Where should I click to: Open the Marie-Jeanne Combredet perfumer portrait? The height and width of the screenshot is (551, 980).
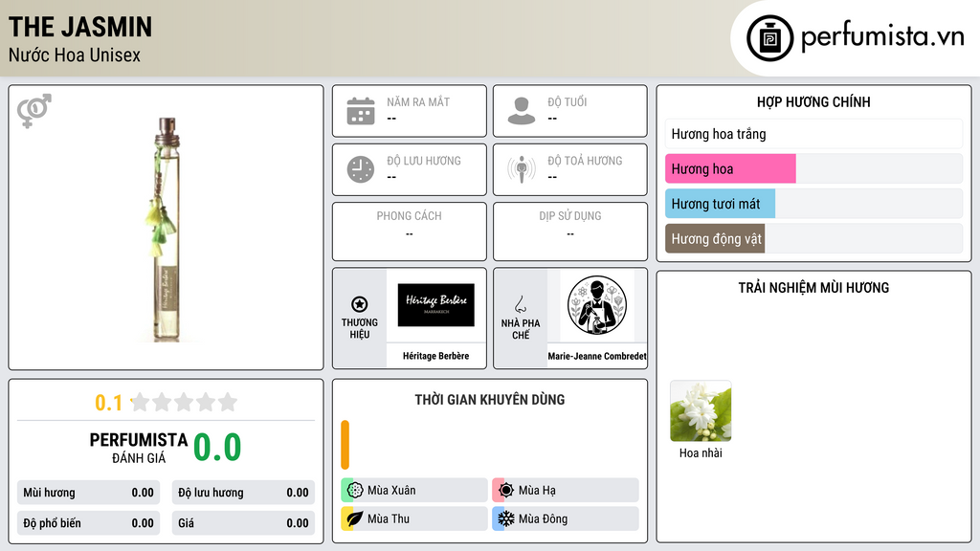tap(597, 305)
